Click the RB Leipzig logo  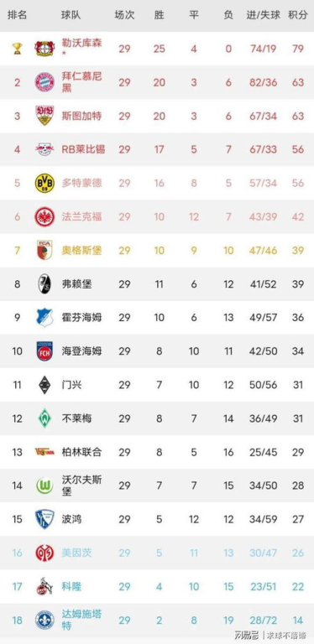pos(44,149)
